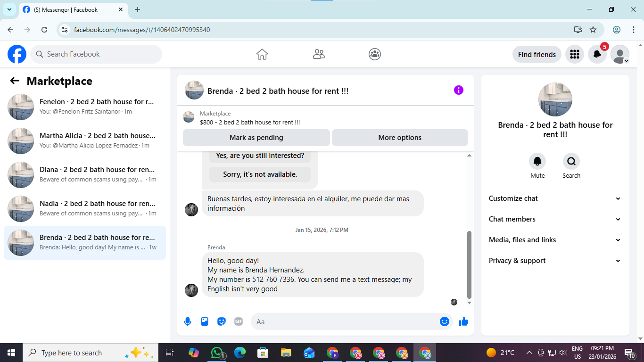Go back using the Marketplace arrow
The width and height of the screenshot is (644, 362).
pos(15,81)
